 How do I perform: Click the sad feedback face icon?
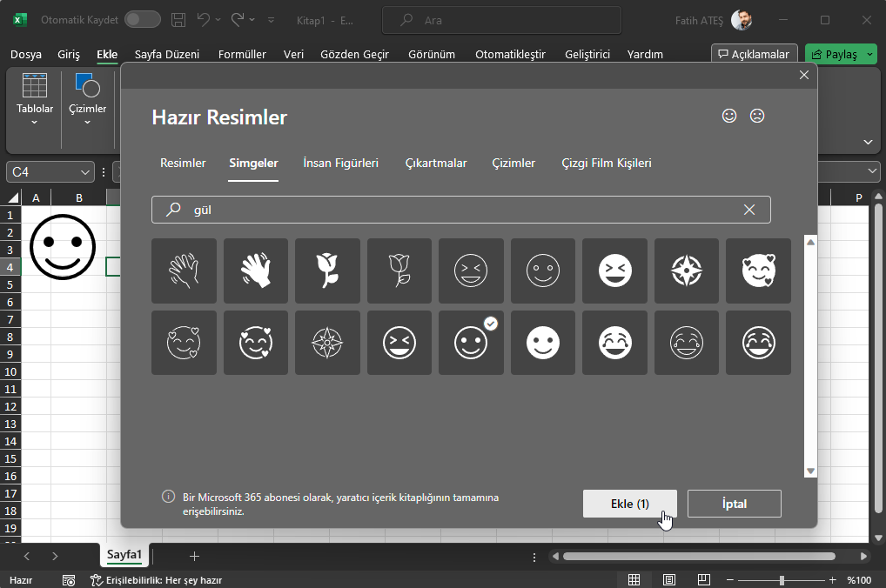[757, 116]
